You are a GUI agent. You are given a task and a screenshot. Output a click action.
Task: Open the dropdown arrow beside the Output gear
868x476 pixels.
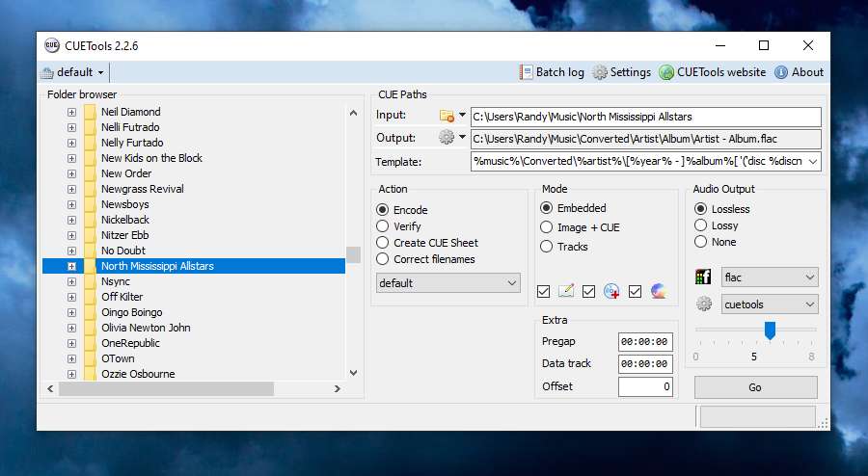tap(462, 137)
